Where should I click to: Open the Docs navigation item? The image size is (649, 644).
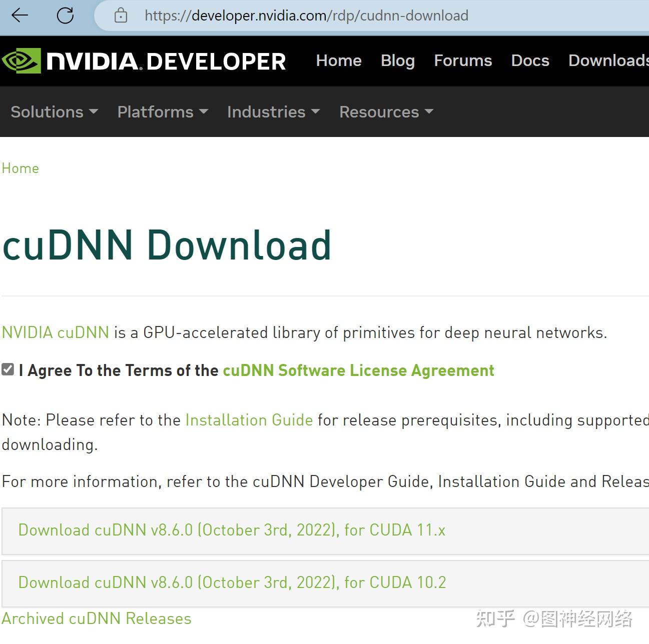(530, 60)
